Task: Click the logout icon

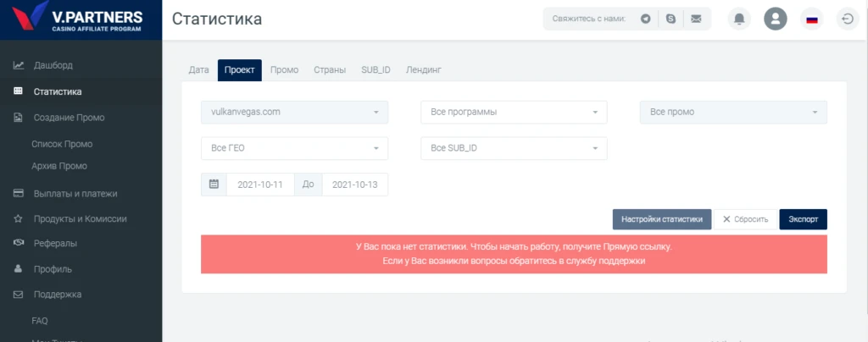Action: coord(848,19)
